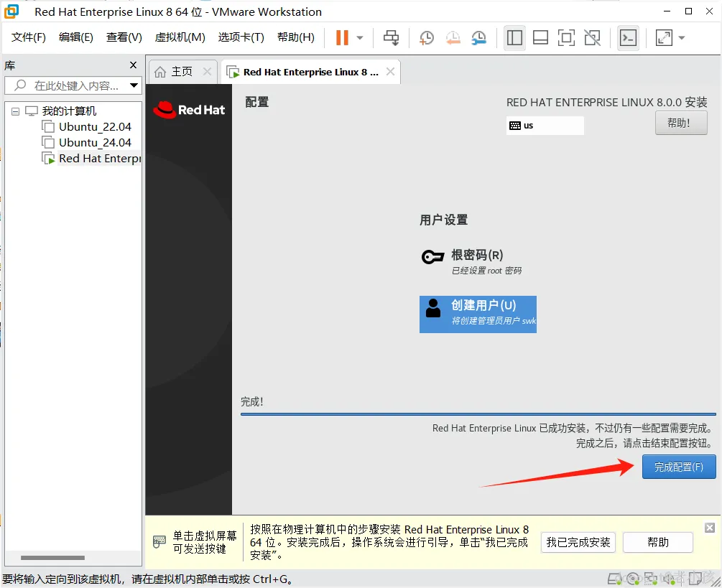This screenshot has width=722, height=588.
Task: Click the 完成配置(F) button
Action: (x=679, y=467)
